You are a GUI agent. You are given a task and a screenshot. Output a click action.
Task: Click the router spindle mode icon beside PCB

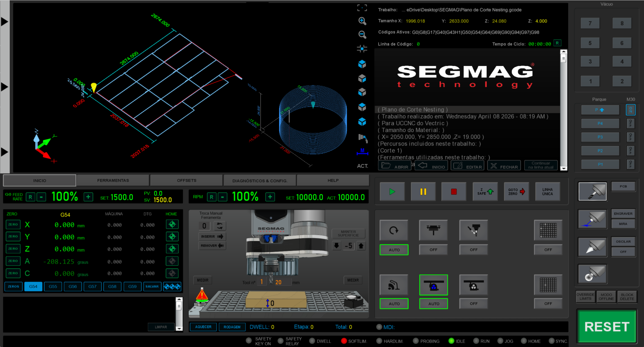592,191
